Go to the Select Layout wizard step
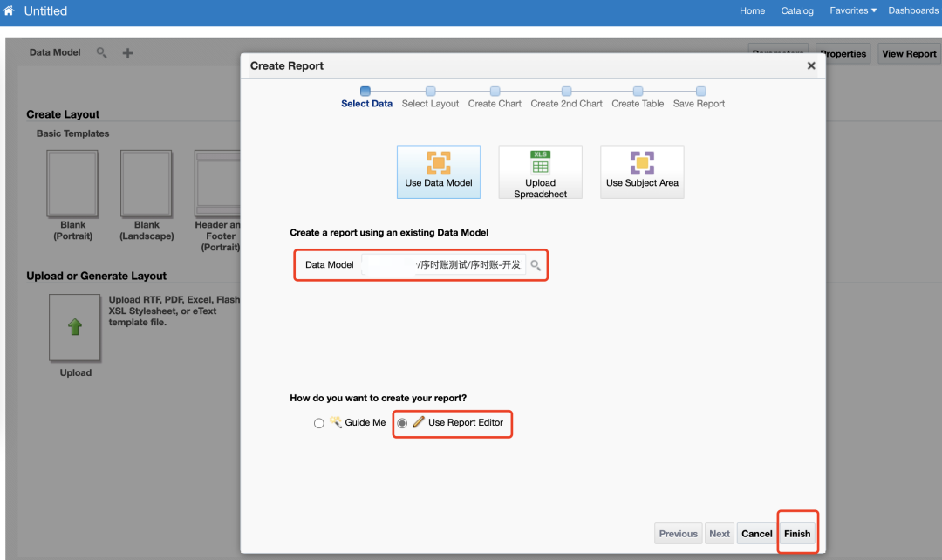 (430, 98)
